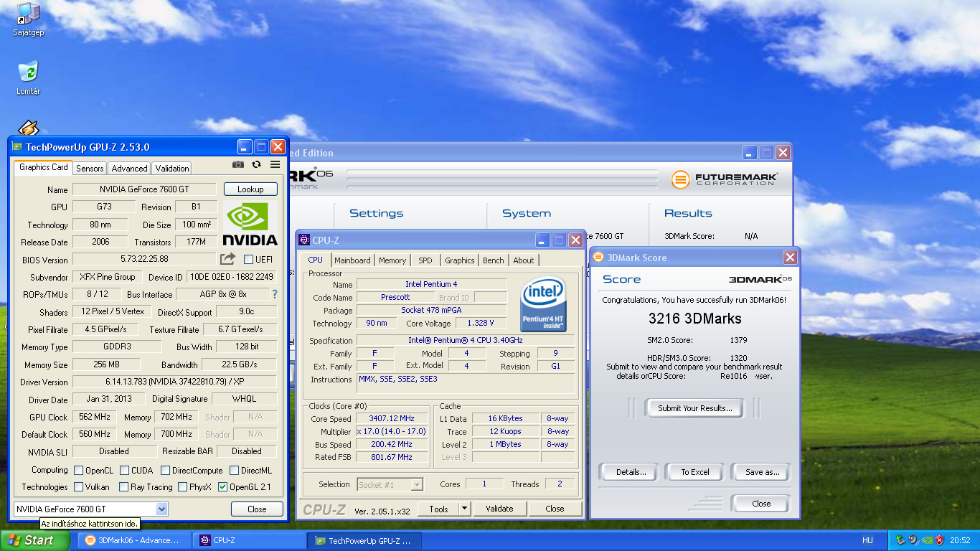Click the 3DMark Score title bar icon
980x551 pixels.
(x=598, y=258)
